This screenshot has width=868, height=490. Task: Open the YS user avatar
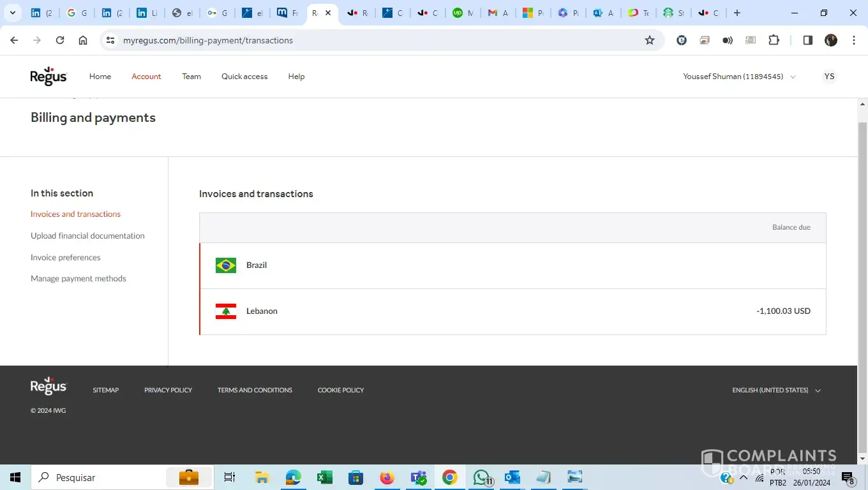tap(829, 77)
